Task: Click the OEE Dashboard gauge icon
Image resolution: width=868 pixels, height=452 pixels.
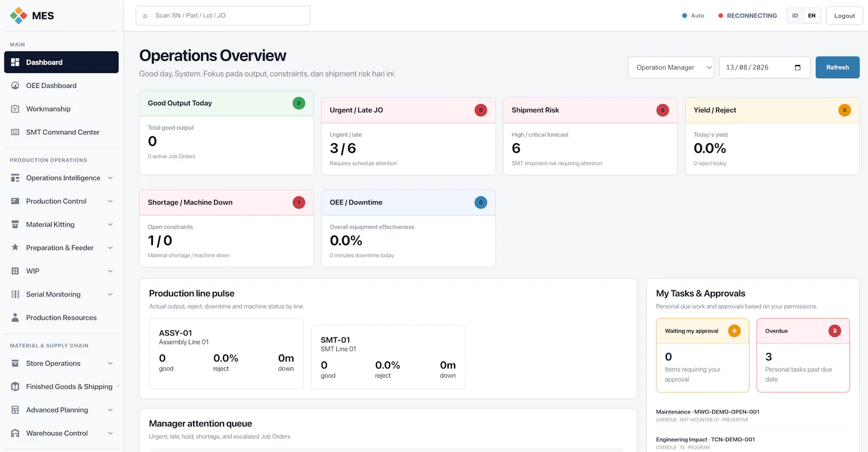Action: pyautogui.click(x=15, y=86)
